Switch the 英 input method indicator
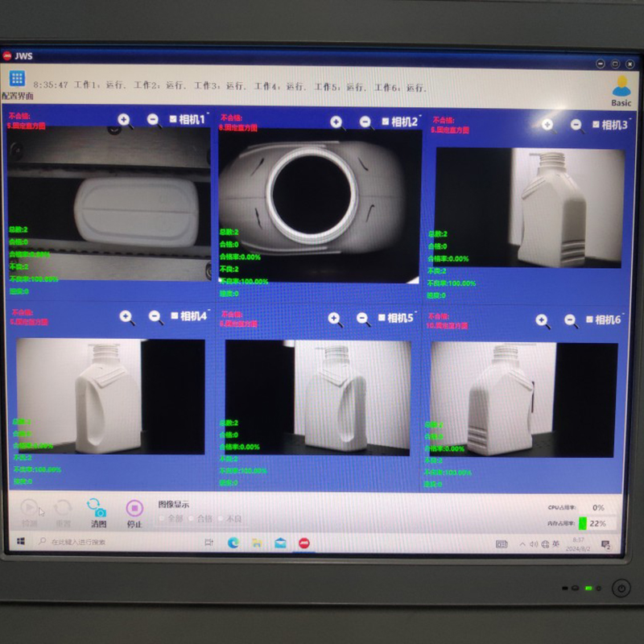Screen dimensions: 644x644 tap(555, 544)
